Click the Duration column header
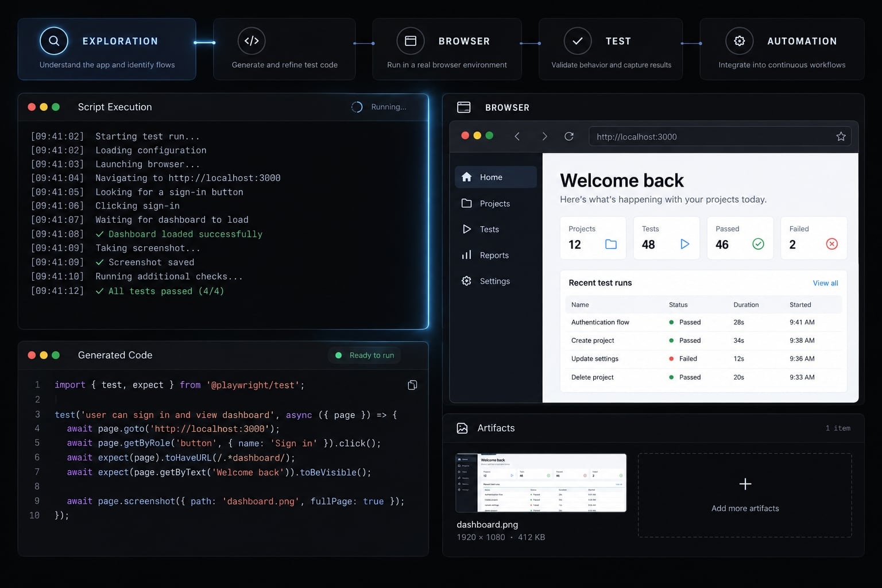The height and width of the screenshot is (588, 882). click(x=746, y=305)
